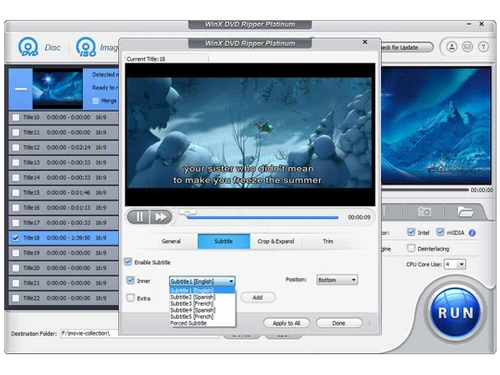
Task: Open the ISO Image source icon
Action: click(86, 47)
